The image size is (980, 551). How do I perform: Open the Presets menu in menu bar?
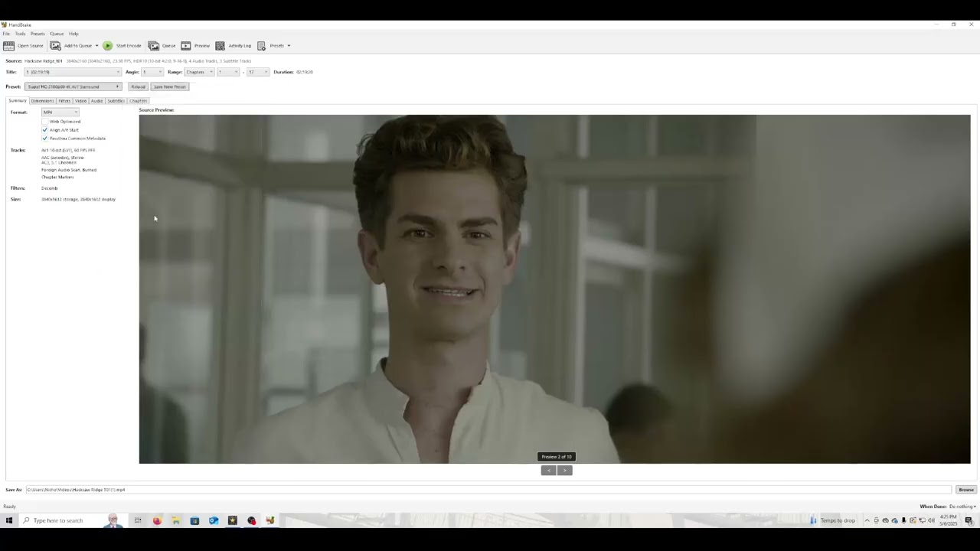[x=38, y=34]
